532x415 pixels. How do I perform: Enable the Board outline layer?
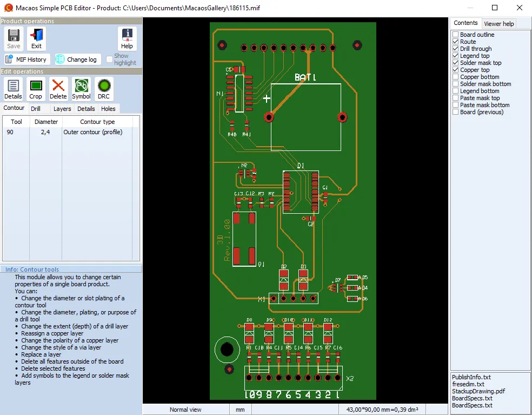coord(455,34)
